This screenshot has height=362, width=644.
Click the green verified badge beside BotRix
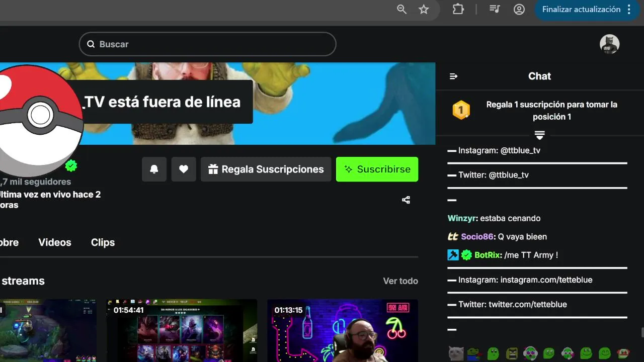click(x=466, y=255)
